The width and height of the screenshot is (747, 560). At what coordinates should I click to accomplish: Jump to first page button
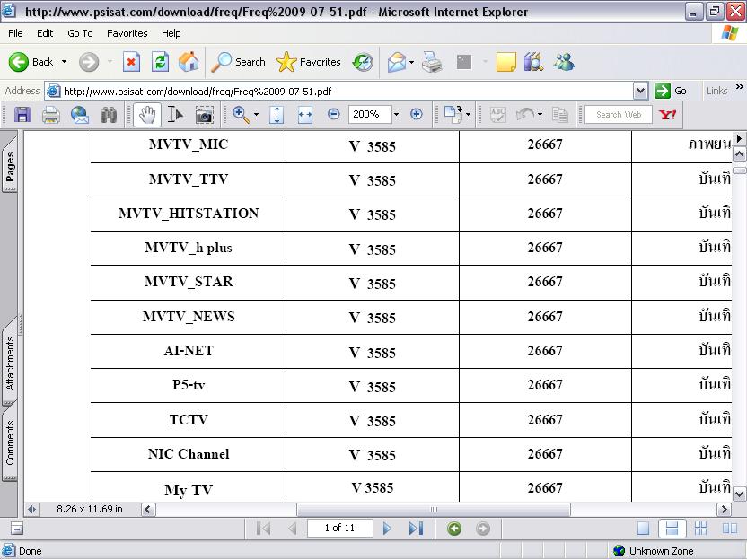[x=263, y=528]
